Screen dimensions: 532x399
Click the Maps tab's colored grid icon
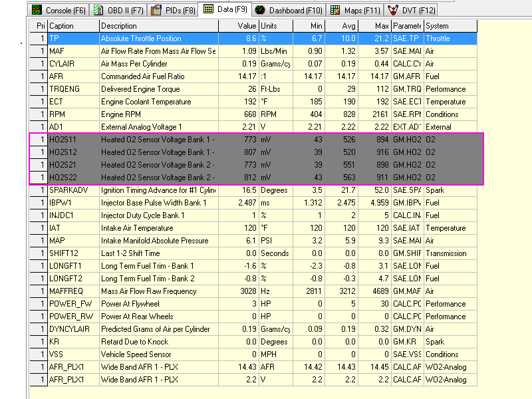click(x=335, y=10)
